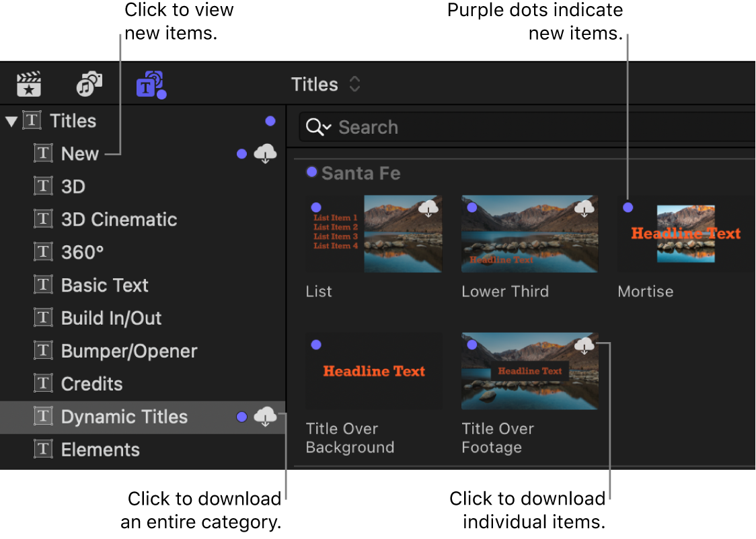Download the Lower Third title via cloud icon
756x539 pixels.
pos(584,209)
